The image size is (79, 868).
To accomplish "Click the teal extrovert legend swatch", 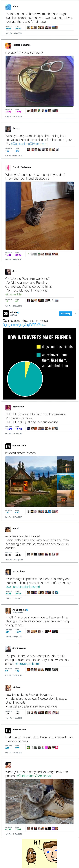I will pos(39,355).
